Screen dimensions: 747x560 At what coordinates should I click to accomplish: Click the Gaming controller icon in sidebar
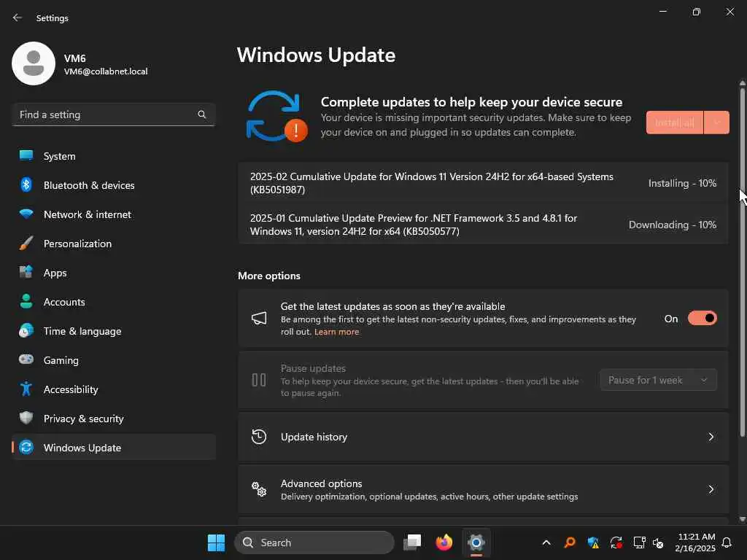[26, 359]
